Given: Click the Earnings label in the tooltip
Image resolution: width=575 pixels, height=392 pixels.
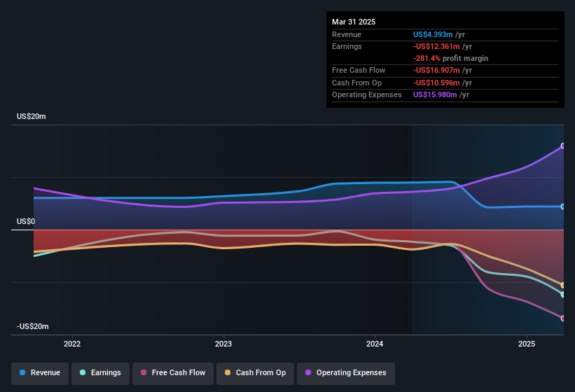Looking at the screenshot, I should [x=347, y=46].
